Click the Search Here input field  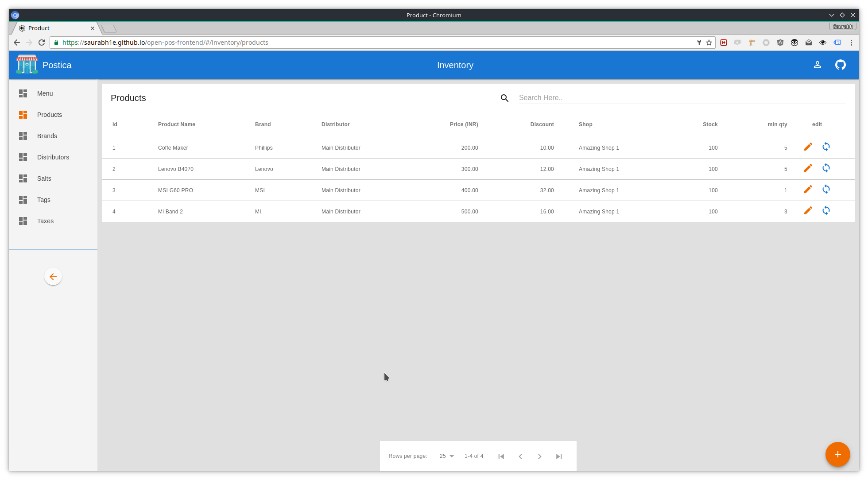tap(682, 98)
